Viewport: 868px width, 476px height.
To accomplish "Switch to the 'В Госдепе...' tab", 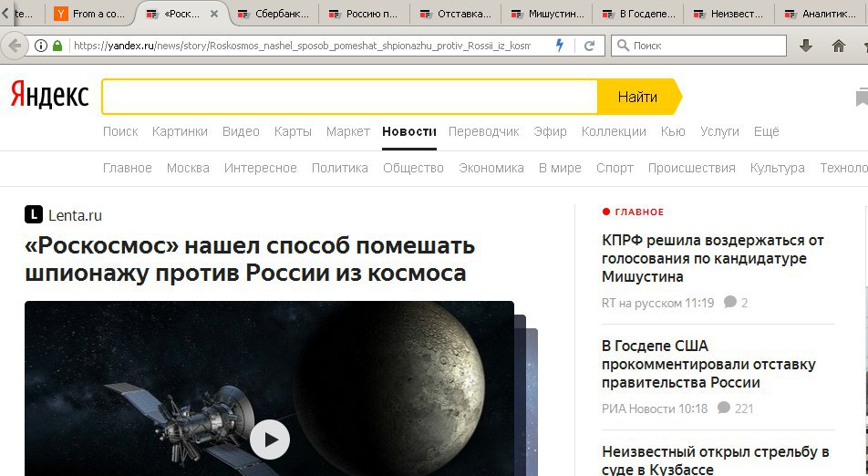I will [x=638, y=14].
